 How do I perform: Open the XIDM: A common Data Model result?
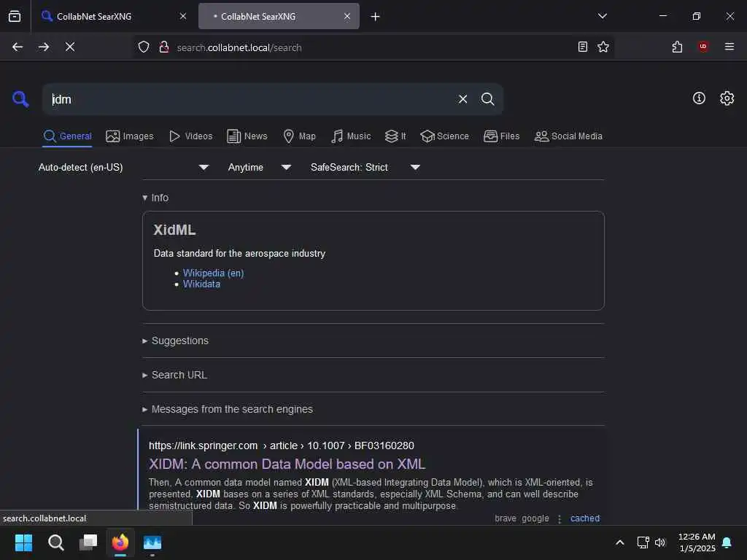(287, 464)
